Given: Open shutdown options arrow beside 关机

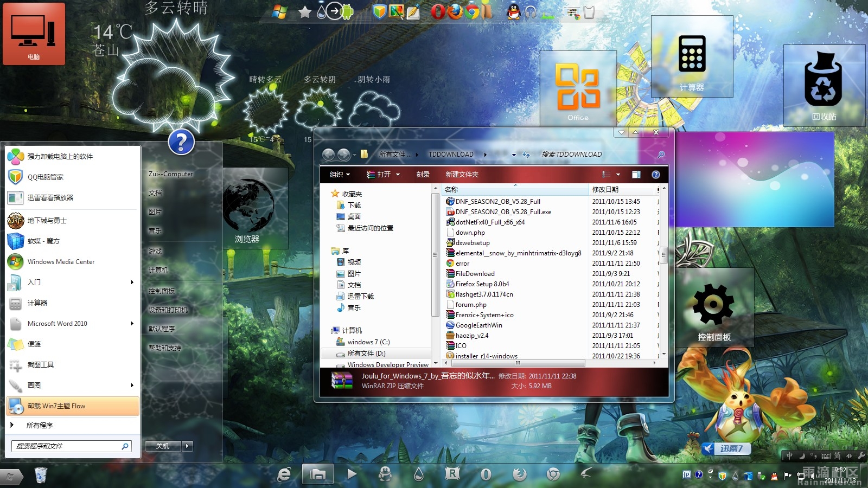Looking at the screenshot, I should pos(187,446).
